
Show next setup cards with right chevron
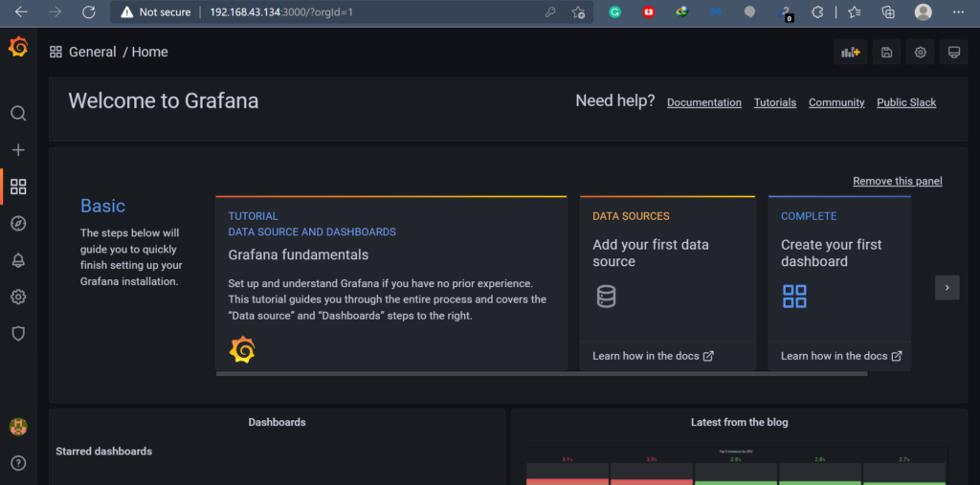point(947,288)
